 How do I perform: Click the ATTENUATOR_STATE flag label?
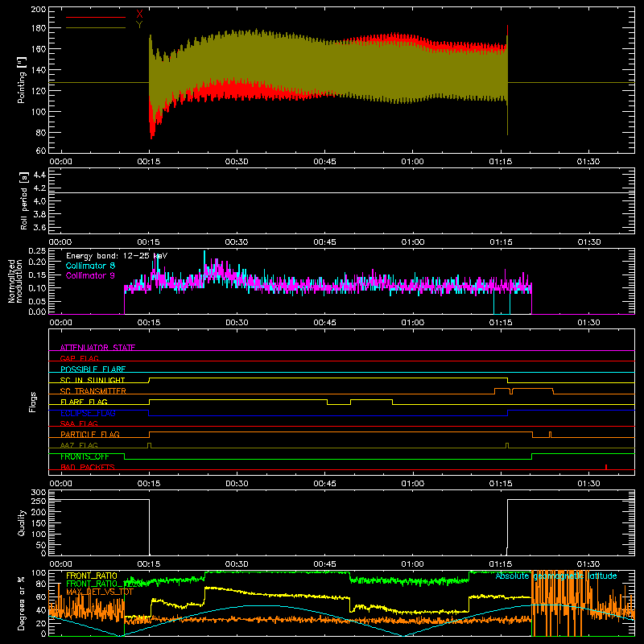[97, 348]
